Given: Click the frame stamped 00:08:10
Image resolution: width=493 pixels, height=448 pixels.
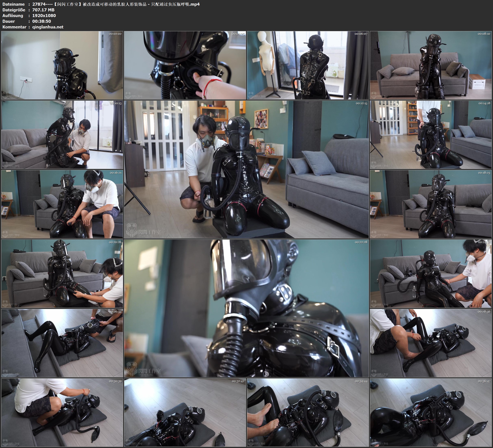Looking at the screenshot, I should (x=431, y=65).
